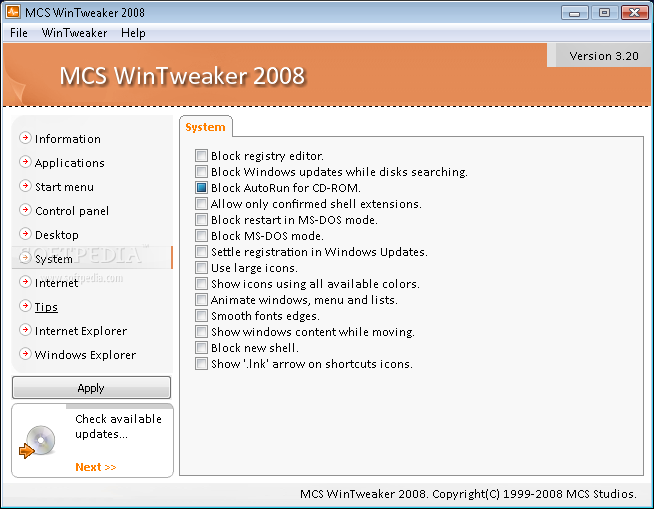Go to the Start menu section
Viewport: 654px width, 509px height.
coord(64,186)
